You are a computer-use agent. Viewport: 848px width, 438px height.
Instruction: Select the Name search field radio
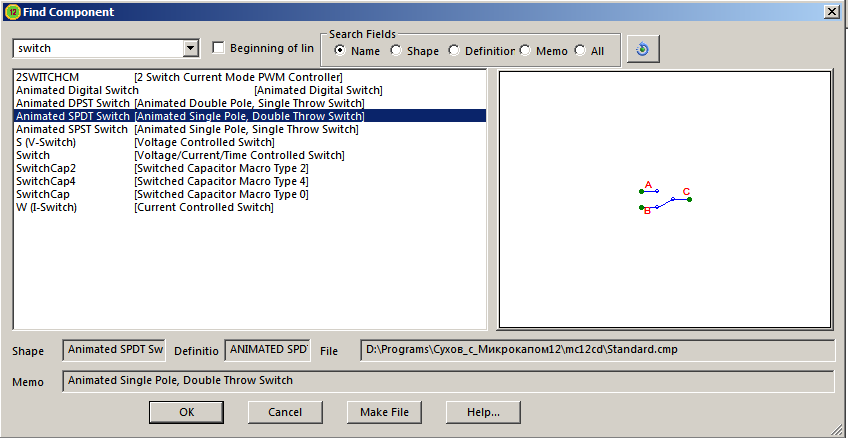(x=340, y=51)
